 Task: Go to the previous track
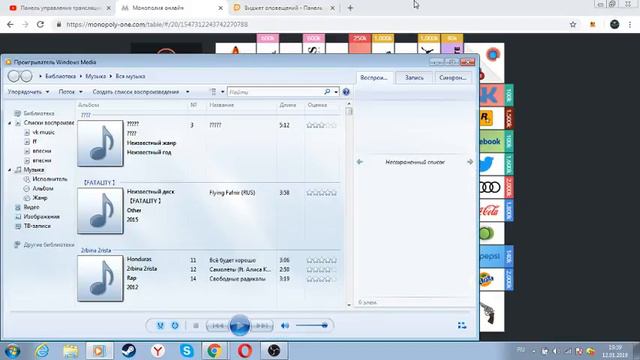[x=218, y=326]
